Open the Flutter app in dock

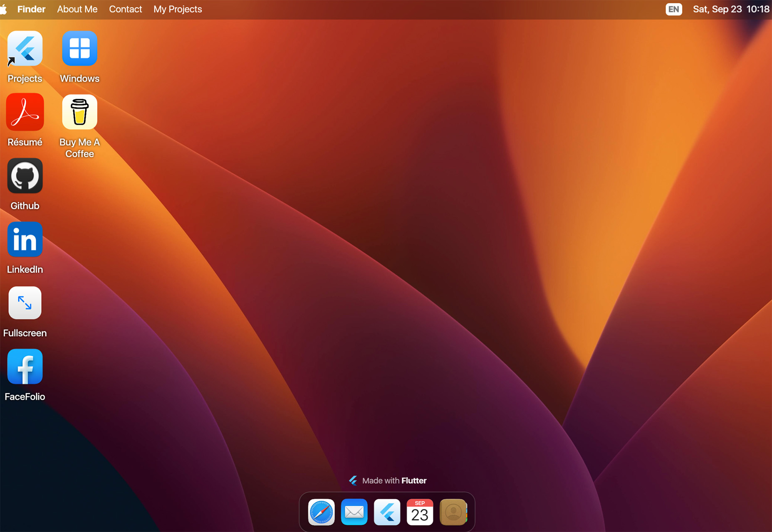[387, 512]
